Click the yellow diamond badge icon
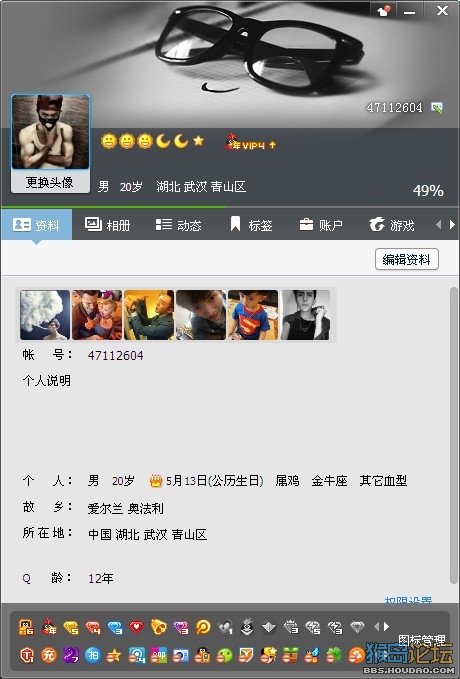The width and height of the screenshot is (460, 679). [x=71, y=627]
